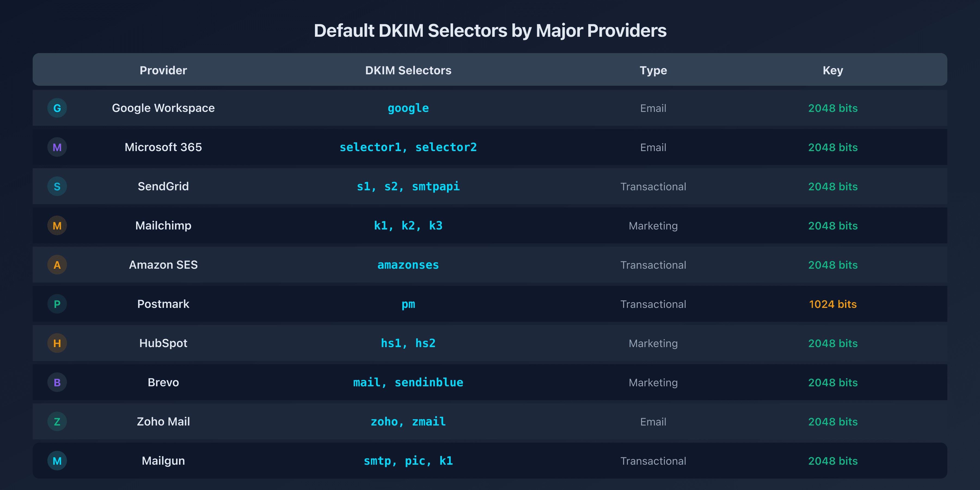Click the Mailgun provider badge
Viewport: 980px width, 490px height.
57,460
